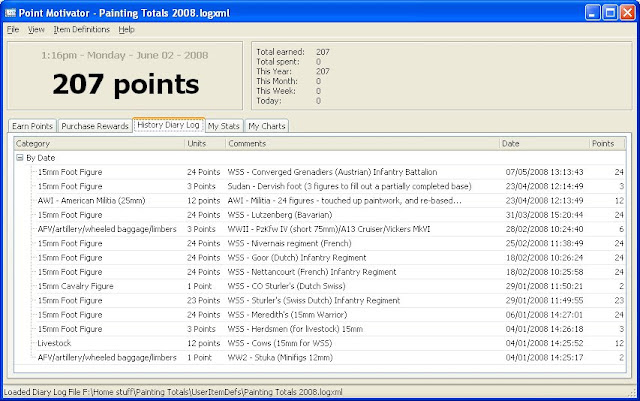Open the File menu

click(x=13, y=29)
